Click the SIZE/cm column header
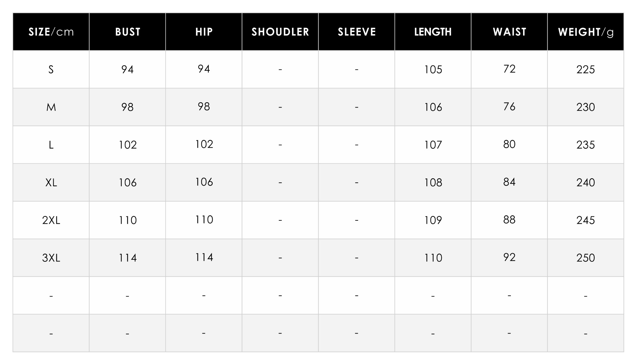 point(51,32)
